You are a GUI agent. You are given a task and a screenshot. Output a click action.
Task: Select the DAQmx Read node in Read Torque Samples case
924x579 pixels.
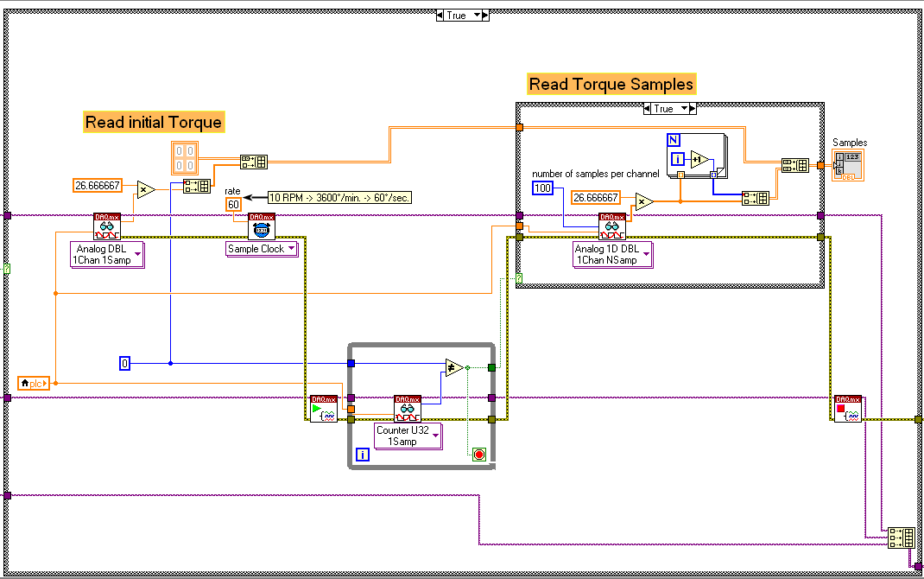[612, 226]
